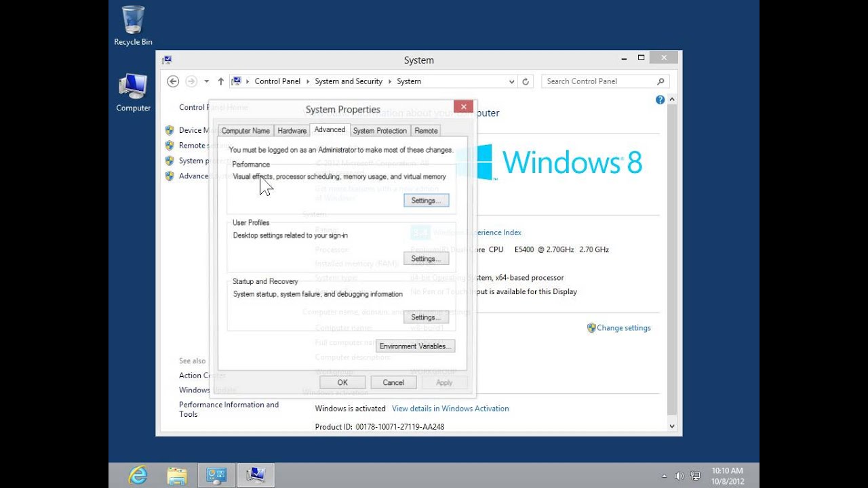Click the address bar computer icon

(236, 81)
